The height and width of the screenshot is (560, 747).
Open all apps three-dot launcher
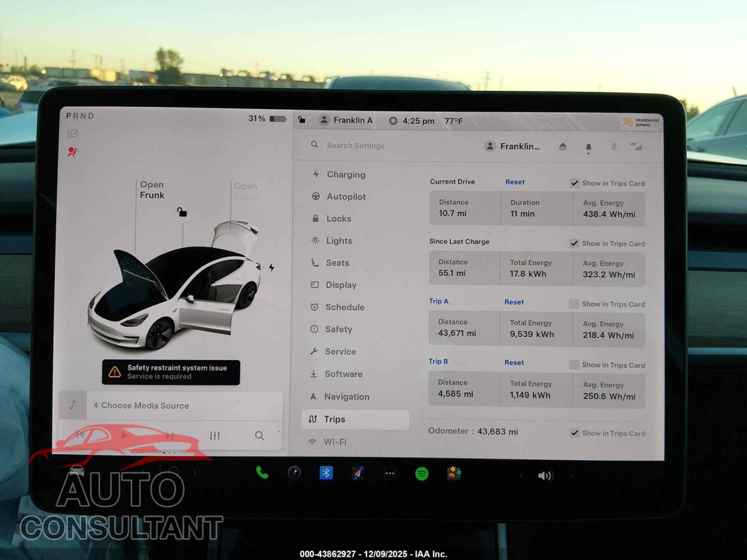[390, 474]
